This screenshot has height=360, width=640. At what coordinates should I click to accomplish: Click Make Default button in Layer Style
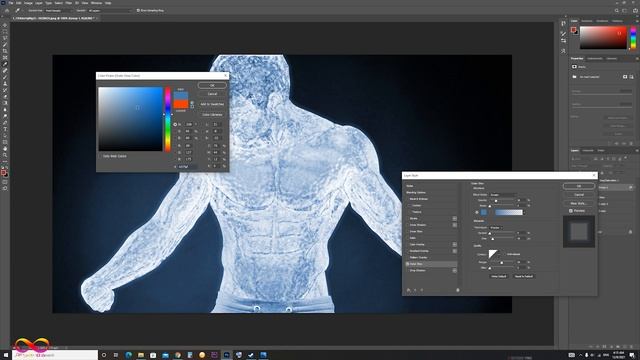click(498, 276)
